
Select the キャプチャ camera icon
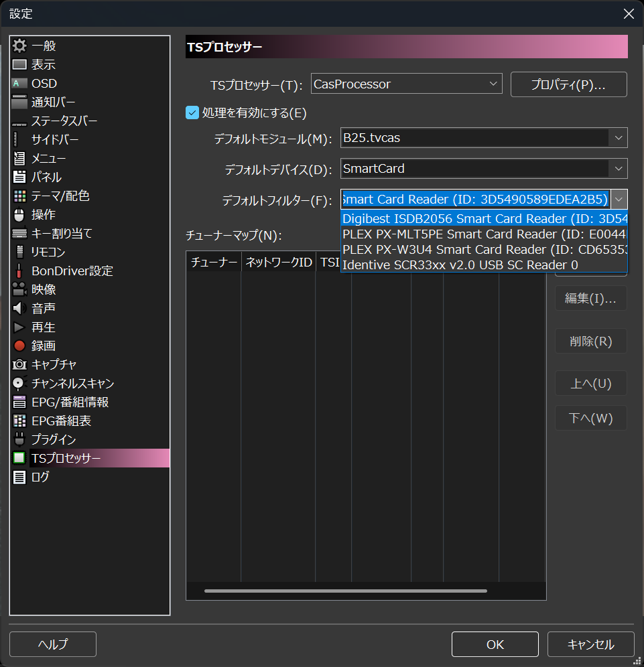pyautogui.click(x=19, y=364)
